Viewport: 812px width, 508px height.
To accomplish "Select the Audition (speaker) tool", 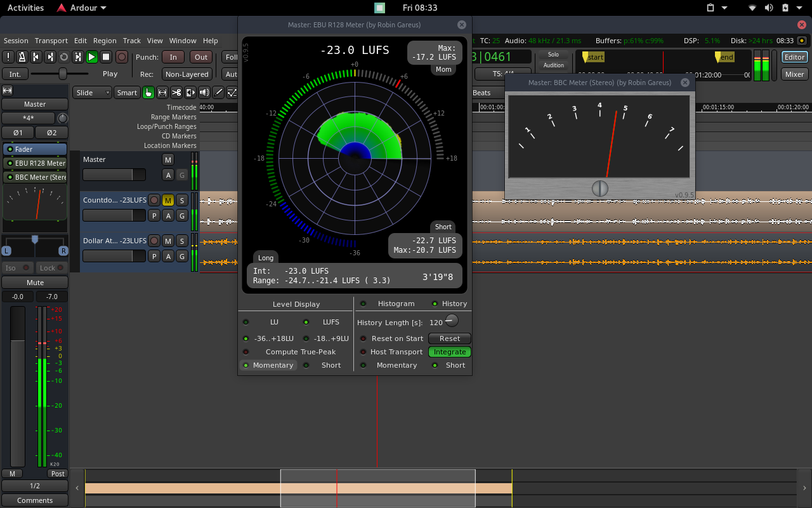I will (x=204, y=93).
